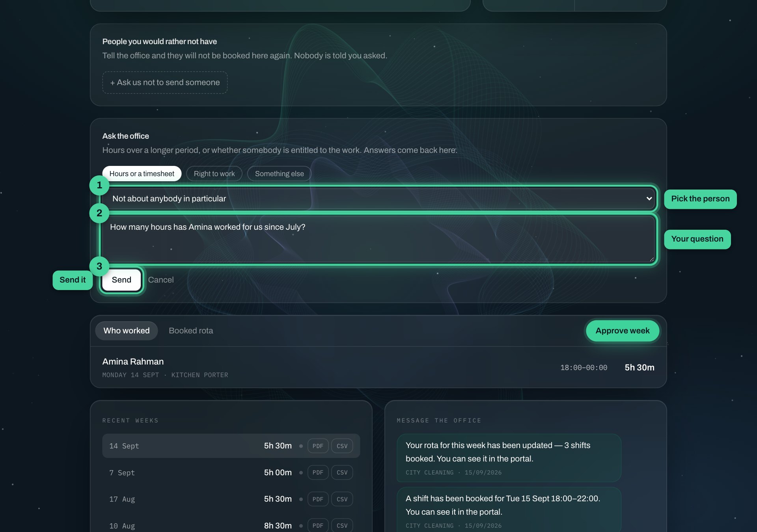Select the 'Right to work' chip
This screenshot has height=532, width=757.
tap(214, 174)
